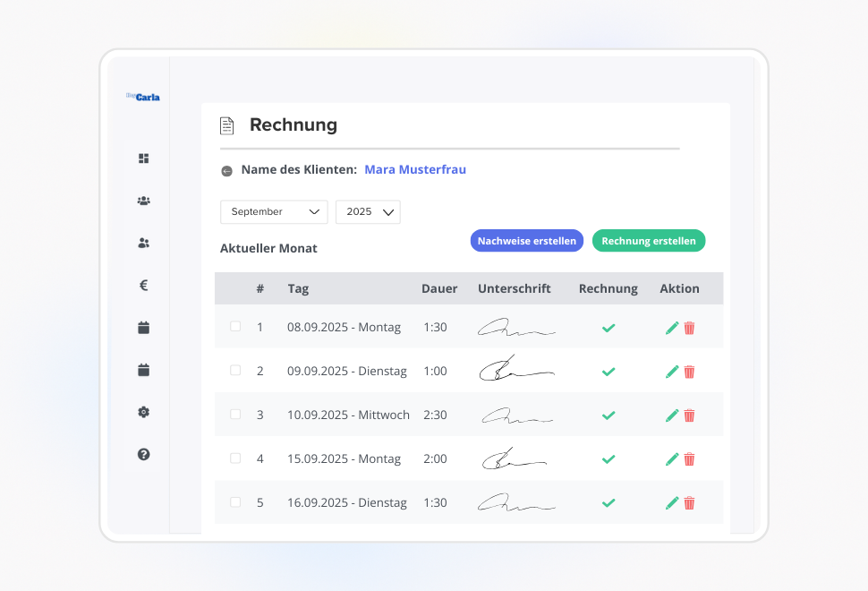
Task: Click the Aktion column header
Action: coord(679,288)
